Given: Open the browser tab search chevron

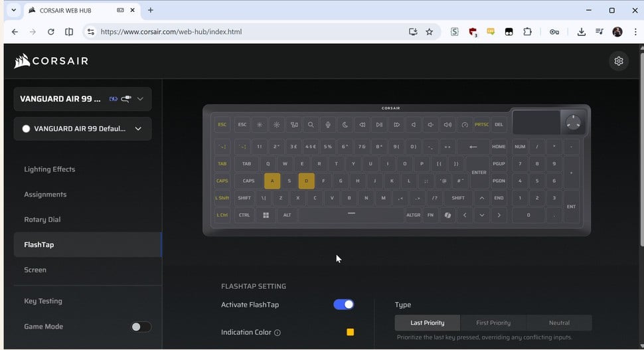Looking at the screenshot, I should pyautogui.click(x=13, y=11).
